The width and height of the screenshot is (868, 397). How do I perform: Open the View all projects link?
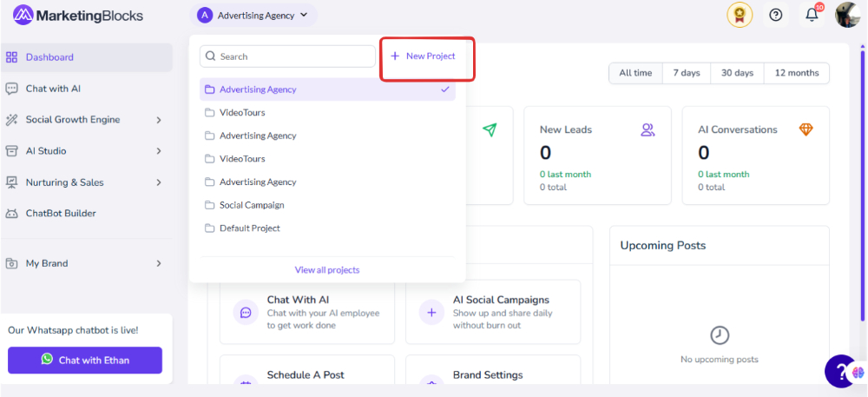[x=327, y=270]
